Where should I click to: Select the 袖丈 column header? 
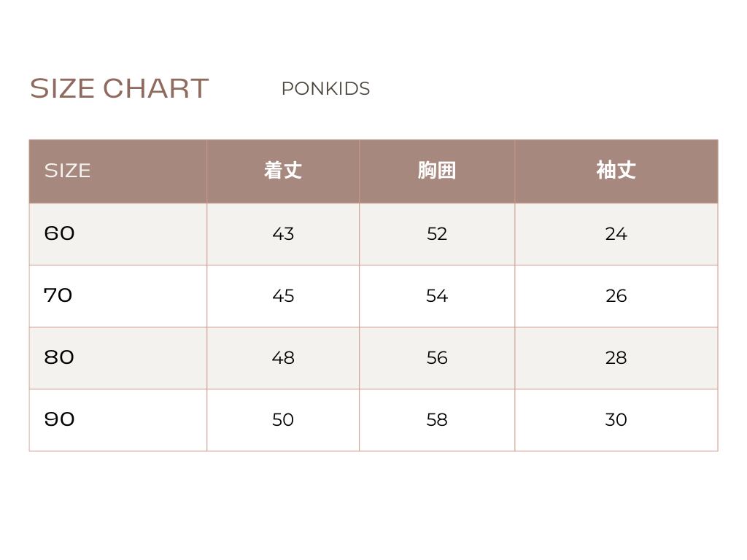[x=616, y=171]
